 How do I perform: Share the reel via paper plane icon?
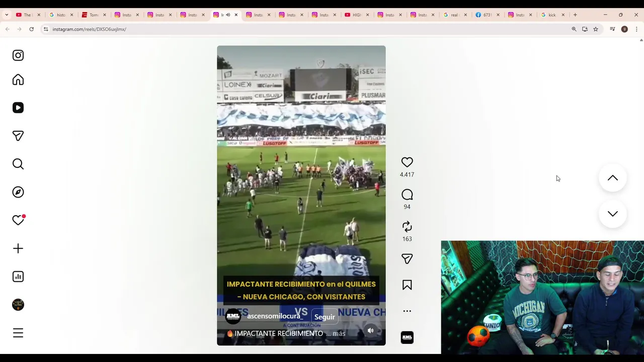pyautogui.click(x=407, y=259)
